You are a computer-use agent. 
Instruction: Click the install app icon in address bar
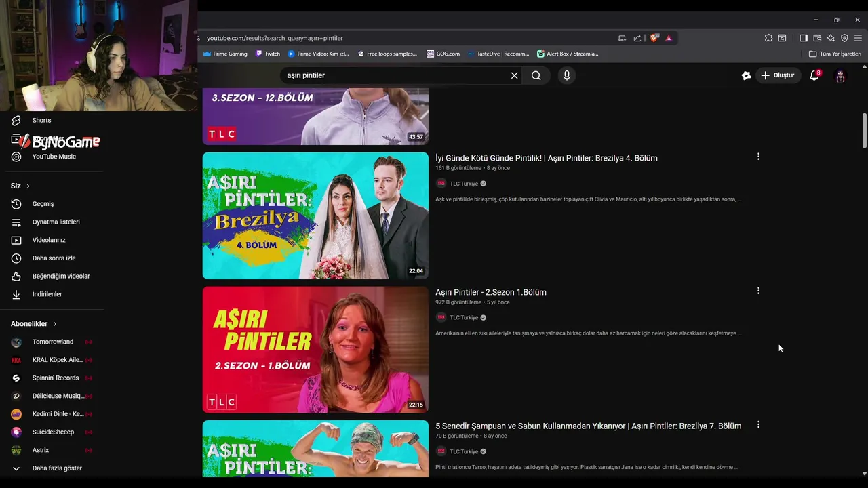click(x=622, y=38)
